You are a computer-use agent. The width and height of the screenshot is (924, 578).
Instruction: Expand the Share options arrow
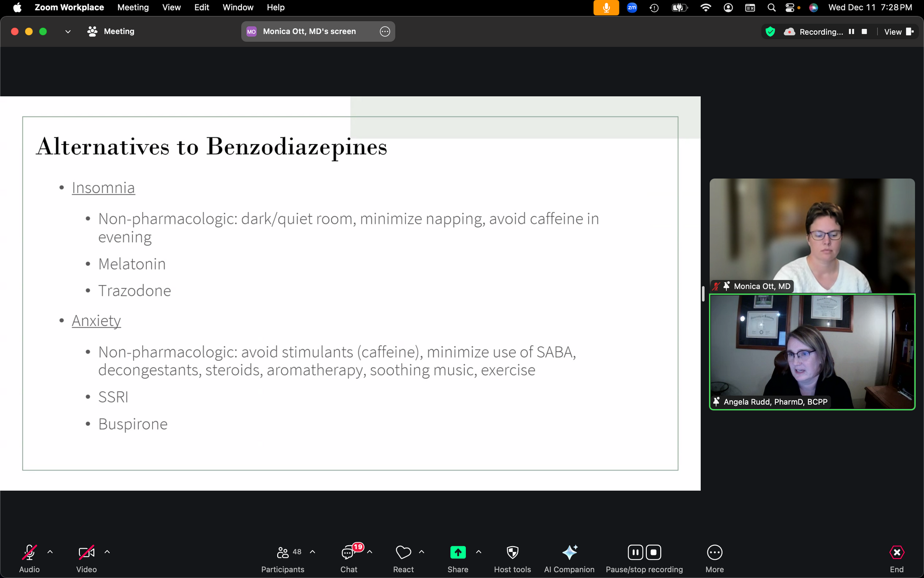(x=478, y=552)
